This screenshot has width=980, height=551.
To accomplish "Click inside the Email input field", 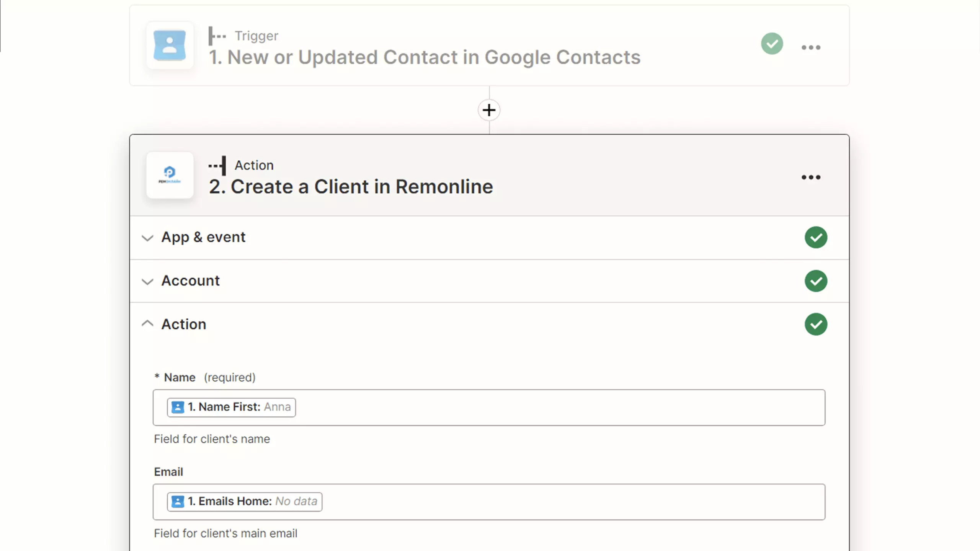I will pyautogui.click(x=489, y=502).
